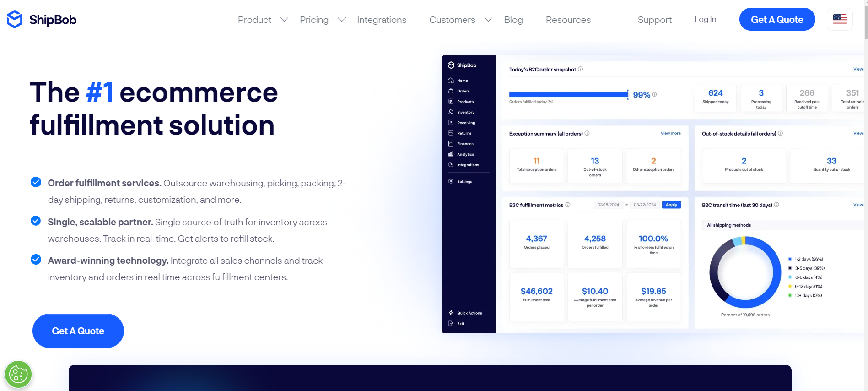Viewport: 868px width, 391px height.
Task: Click the 624 Shipped today card
Action: 716,98
